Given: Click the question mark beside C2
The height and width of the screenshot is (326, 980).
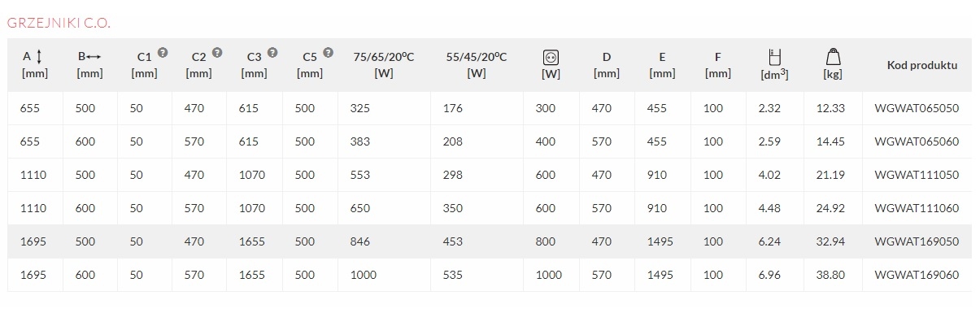Looking at the screenshot, I should 217,53.
